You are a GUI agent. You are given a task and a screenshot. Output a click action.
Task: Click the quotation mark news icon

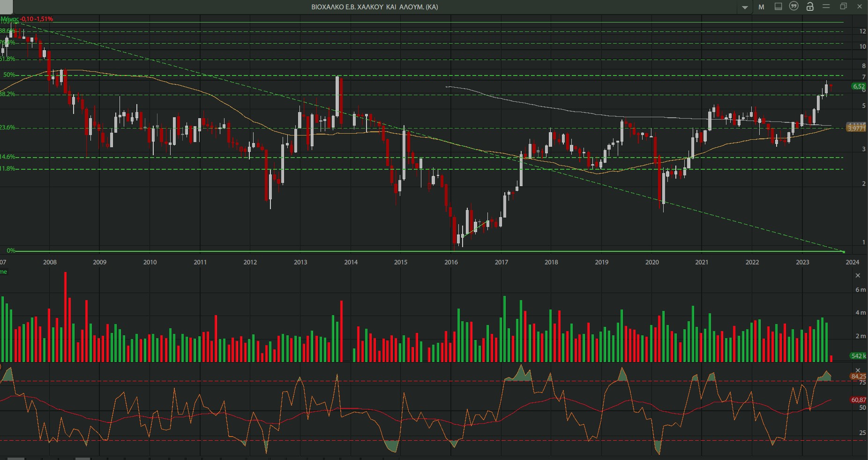[794, 7]
